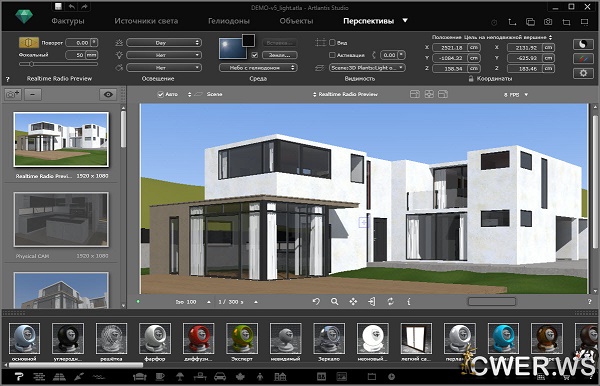600x386 pixels.
Task: Toggle the Авто checkbox
Action: point(161,94)
